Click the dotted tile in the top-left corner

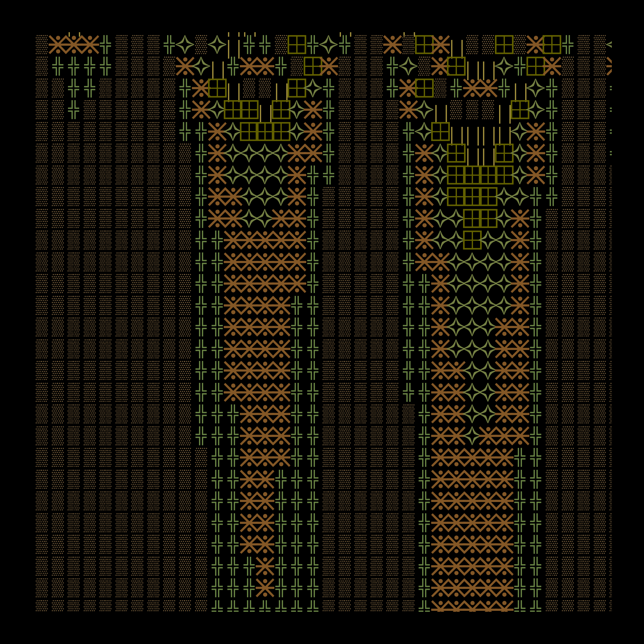(x=42, y=44)
